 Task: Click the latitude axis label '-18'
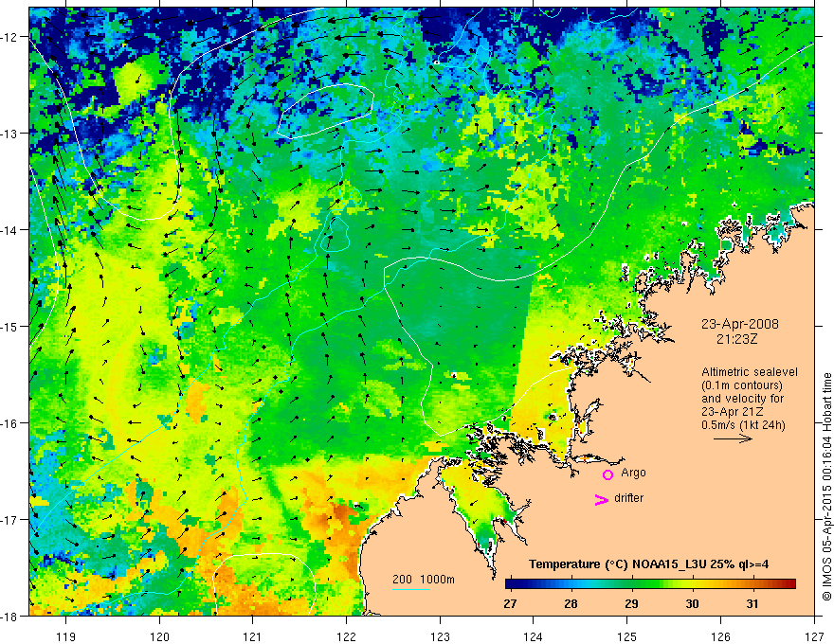point(10,617)
